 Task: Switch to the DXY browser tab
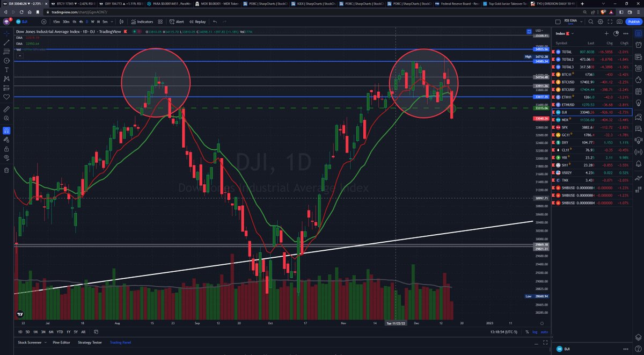pyautogui.click(x=121, y=4)
